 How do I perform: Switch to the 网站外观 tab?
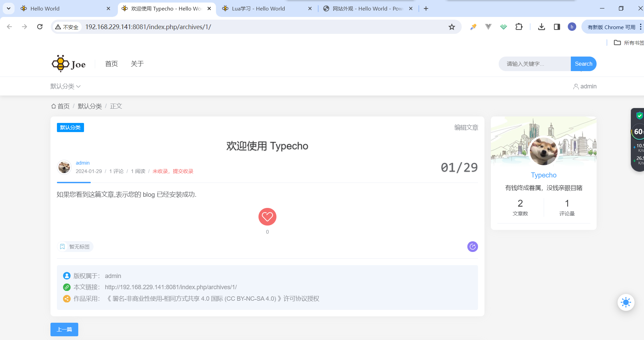click(x=368, y=8)
